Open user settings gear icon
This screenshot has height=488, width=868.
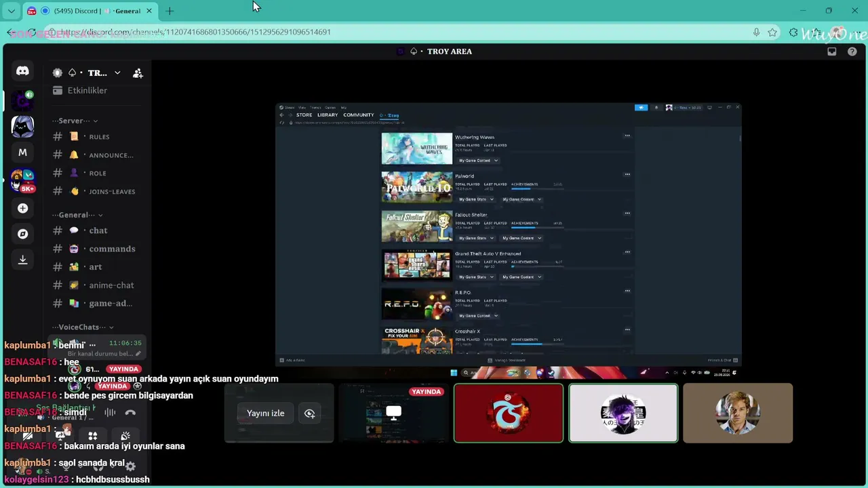130,466
